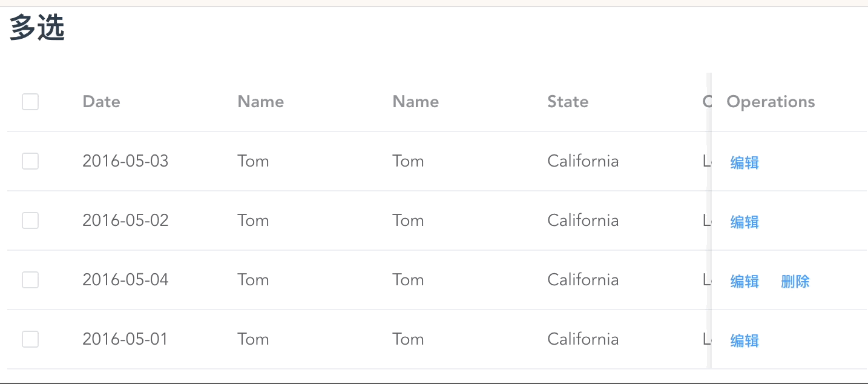This screenshot has height=384, width=868.
Task: Click California in the 2016-05-01 row
Action: point(583,339)
